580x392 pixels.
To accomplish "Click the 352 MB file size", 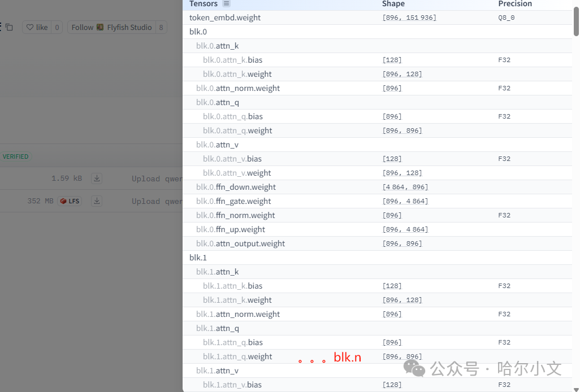I will [40, 201].
